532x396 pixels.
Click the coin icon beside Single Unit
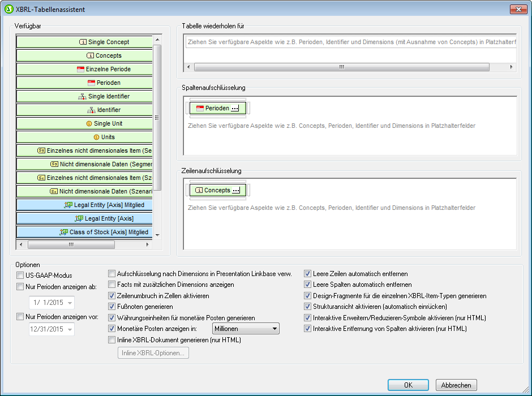[x=88, y=123]
